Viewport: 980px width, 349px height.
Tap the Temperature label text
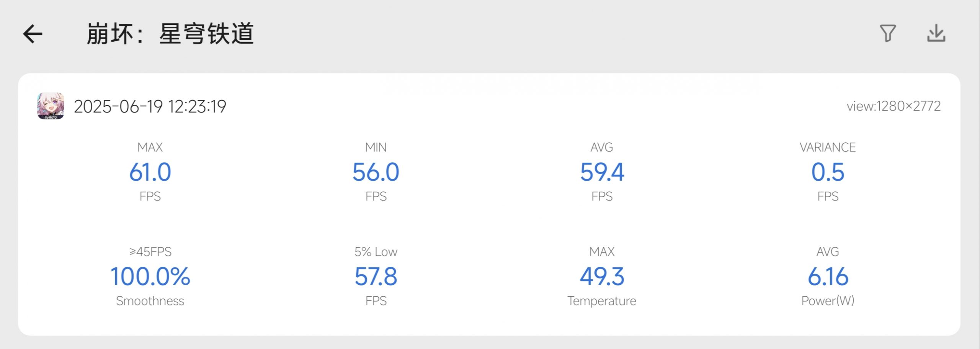(x=602, y=301)
